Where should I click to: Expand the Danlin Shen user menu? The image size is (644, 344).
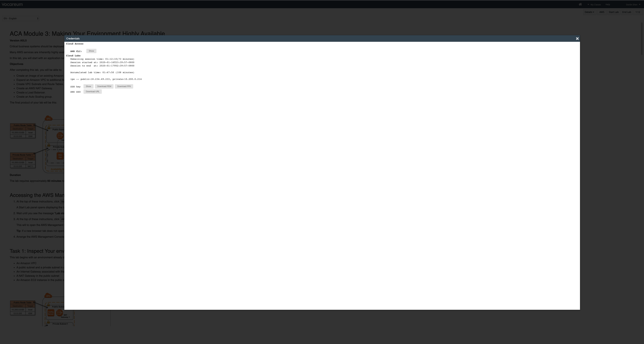(633, 5)
